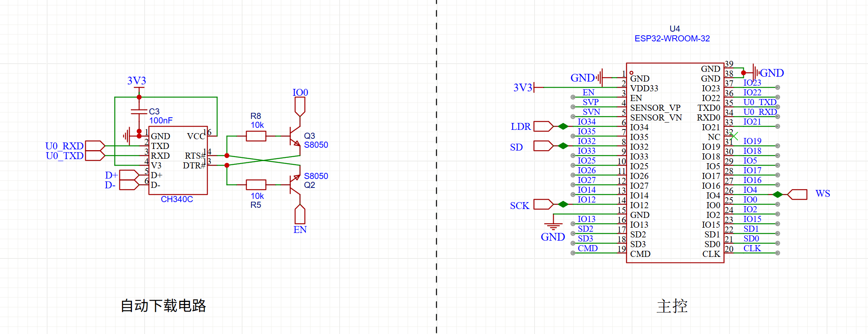Select the U0_TXD net port near CH340C
Viewport: 868px width, 334px height.
[x=95, y=155]
